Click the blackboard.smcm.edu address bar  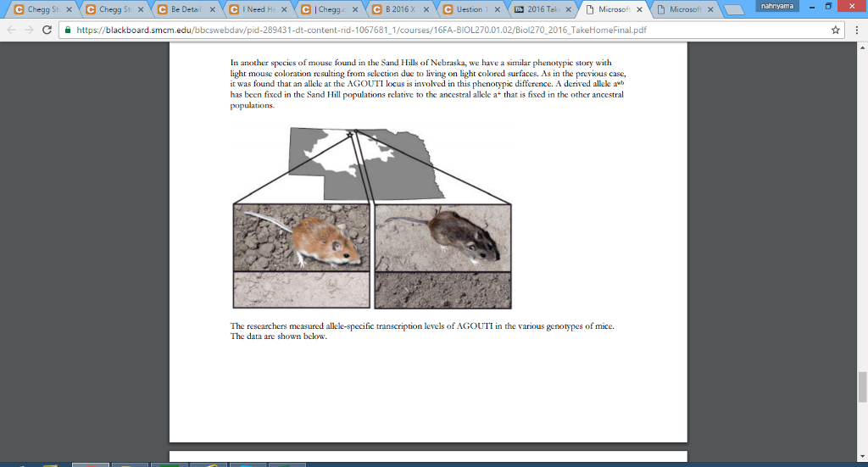coord(424,30)
